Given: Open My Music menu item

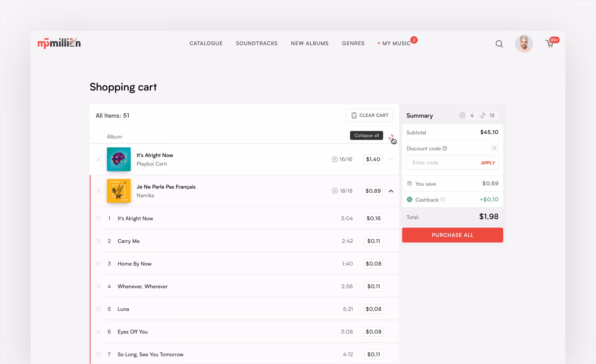Looking at the screenshot, I should (x=396, y=44).
